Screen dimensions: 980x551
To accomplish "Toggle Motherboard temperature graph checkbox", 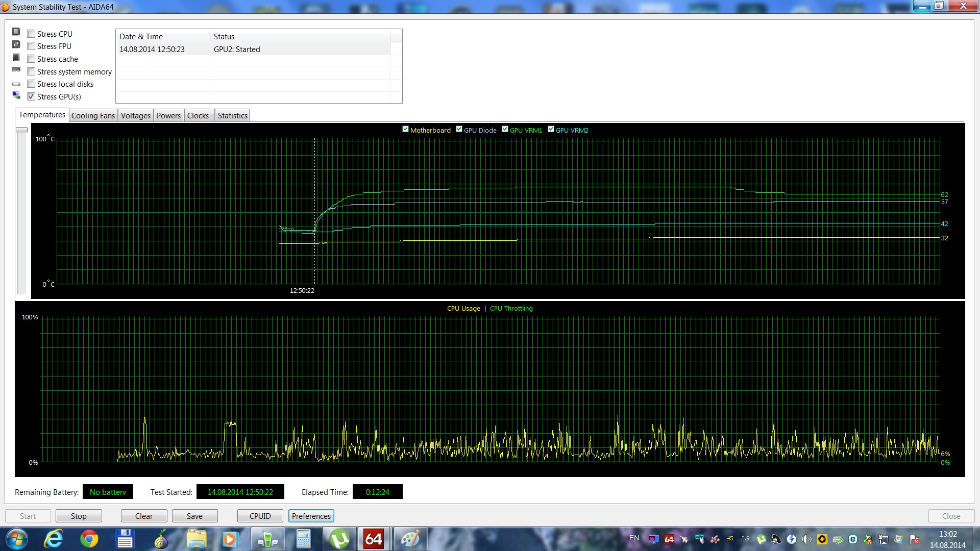I will tap(406, 129).
